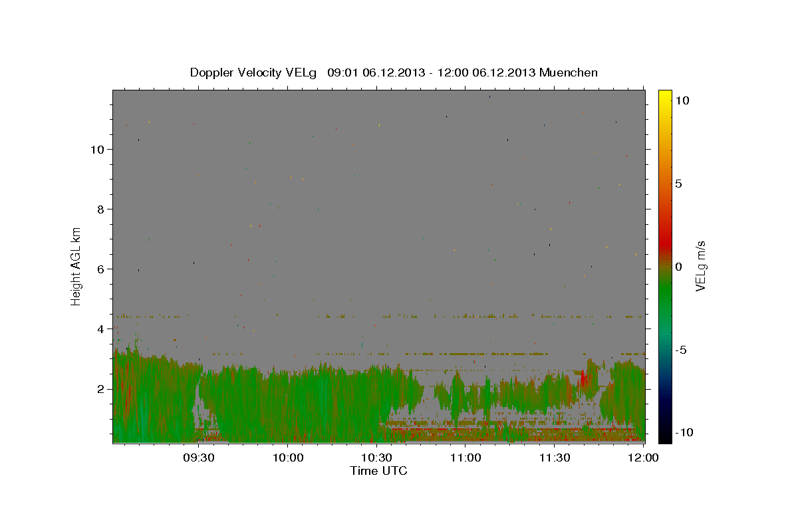
Task: Click the 11:30 time tick label
Action: (x=555, y=458)
